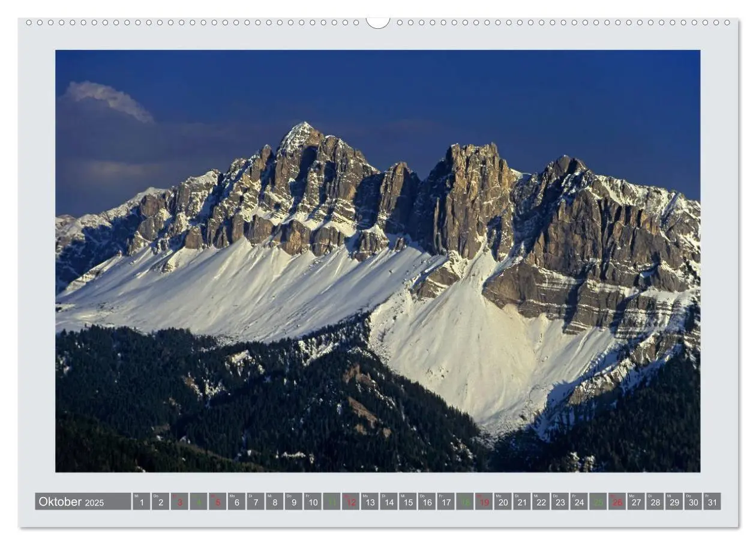This screenshot has height=545, width=756.
Task: Select day 1 (Mi) in calendar strip
Action: pos(141,501)
